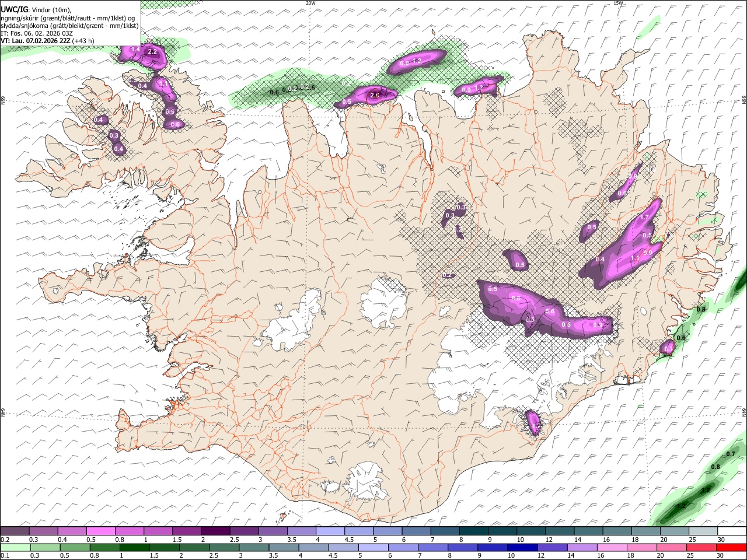
Task: Select the snow legend swatch between 3 and 3.5
Action: tap(273, 531)
